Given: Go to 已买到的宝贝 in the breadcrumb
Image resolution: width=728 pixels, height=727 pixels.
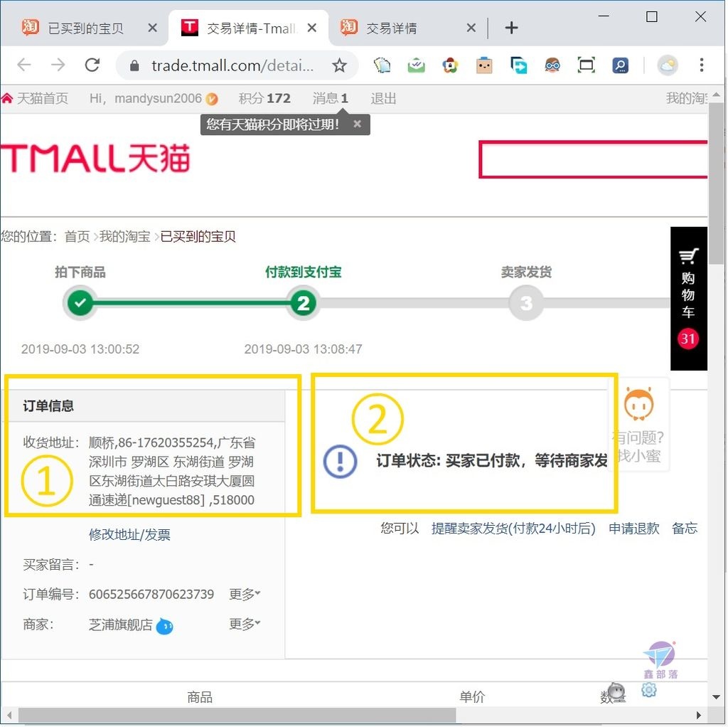Looking at the screenshot, I should click(x=198, y=236).
